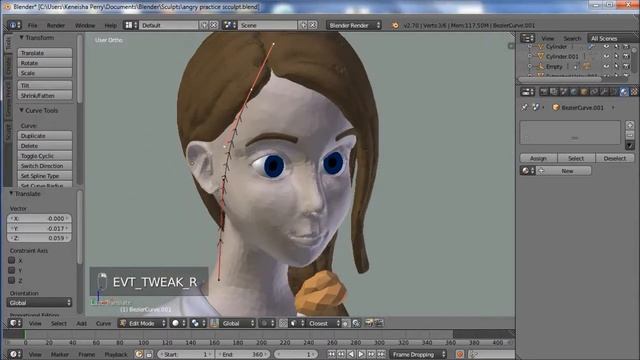Open the Closest snap target dropdown
The height and width of the screenshot is (360, 640).
(324, 323)
